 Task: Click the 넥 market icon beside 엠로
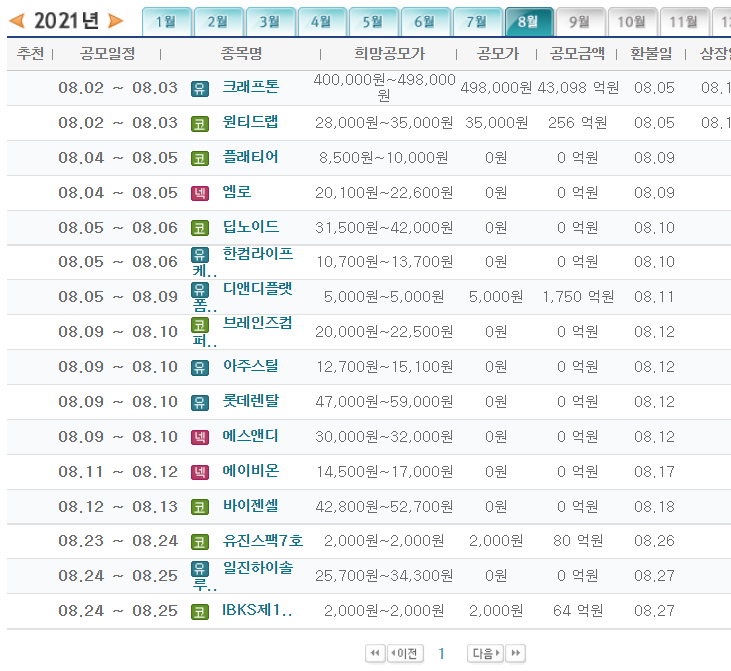pos(200,194)
